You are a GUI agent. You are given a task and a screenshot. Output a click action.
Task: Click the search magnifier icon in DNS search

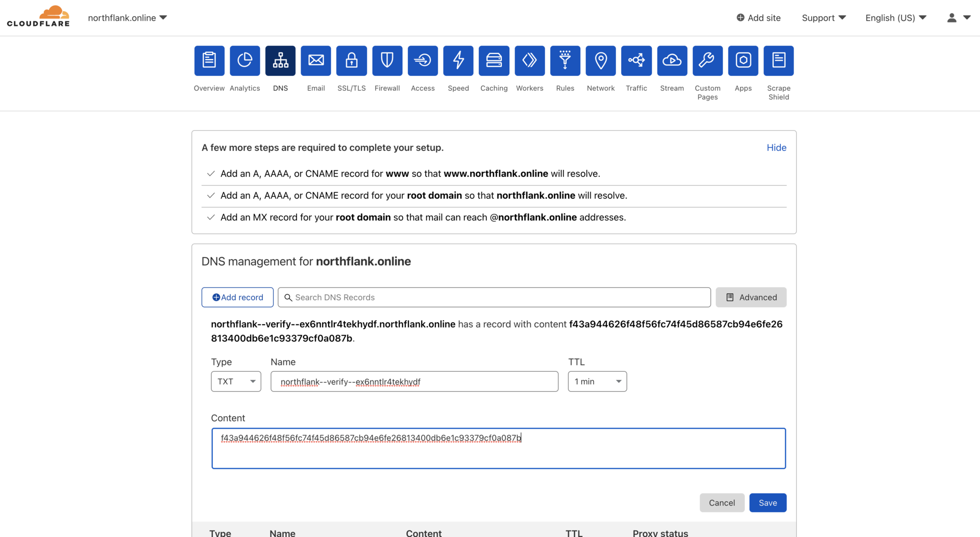pyautogui.click(x=288, y=297)
